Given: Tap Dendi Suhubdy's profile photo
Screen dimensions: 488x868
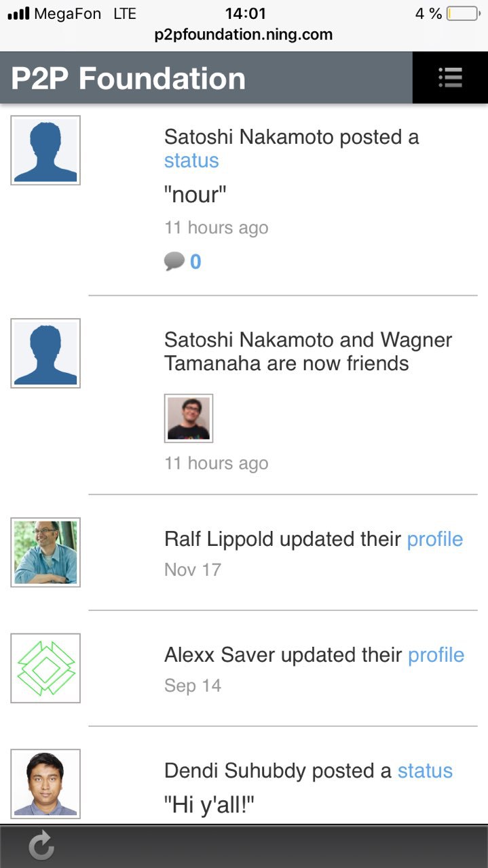Looking at the screenshot, I should click(45, 784).
